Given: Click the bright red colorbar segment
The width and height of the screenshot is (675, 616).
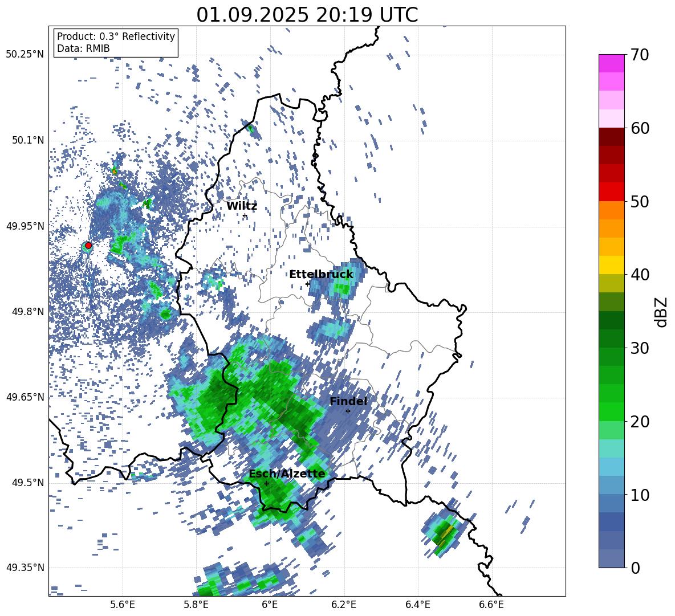Looking at the screenshot, I should (611, 191).
